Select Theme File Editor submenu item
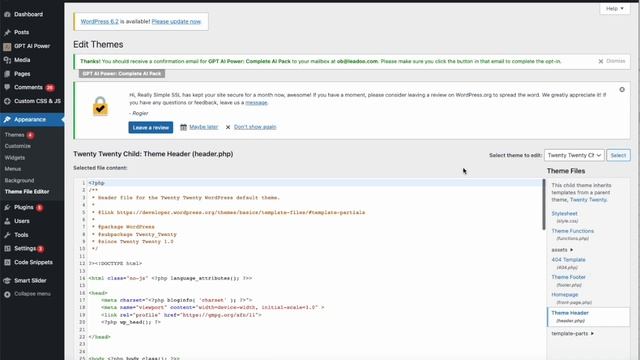The image size is (640, 360). pyautogui.click(x=27, y=192)
